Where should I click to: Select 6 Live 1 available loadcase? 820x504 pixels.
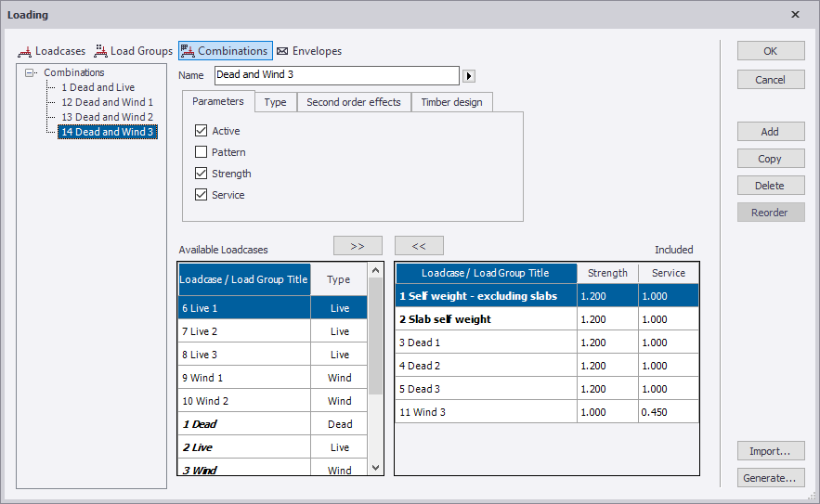tap(272, 308)
